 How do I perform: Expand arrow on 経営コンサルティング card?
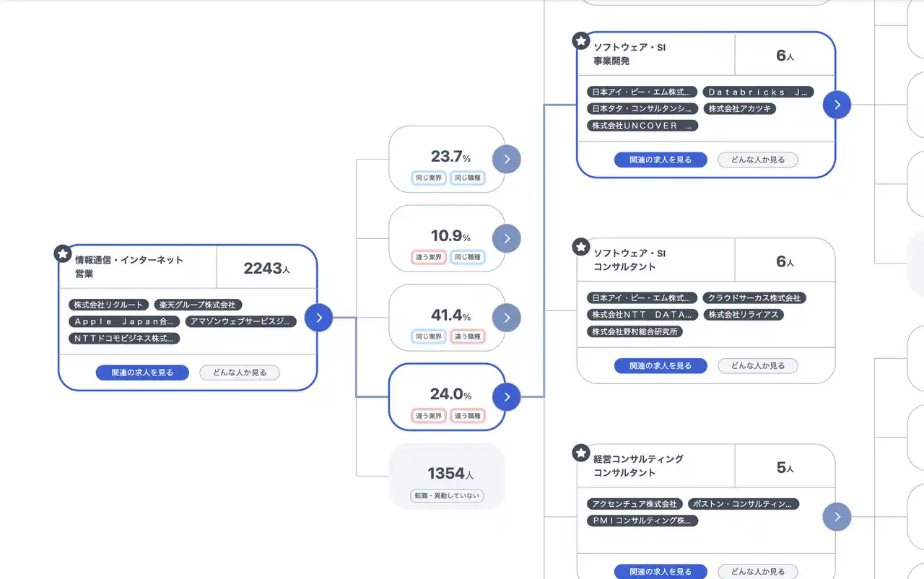point(837,517)
